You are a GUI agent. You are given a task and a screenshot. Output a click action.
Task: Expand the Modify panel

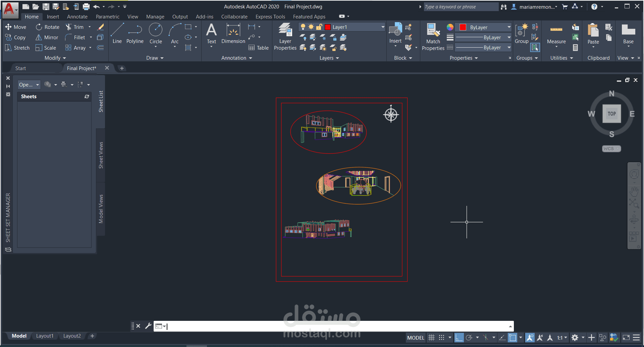[x=55, y=58]
